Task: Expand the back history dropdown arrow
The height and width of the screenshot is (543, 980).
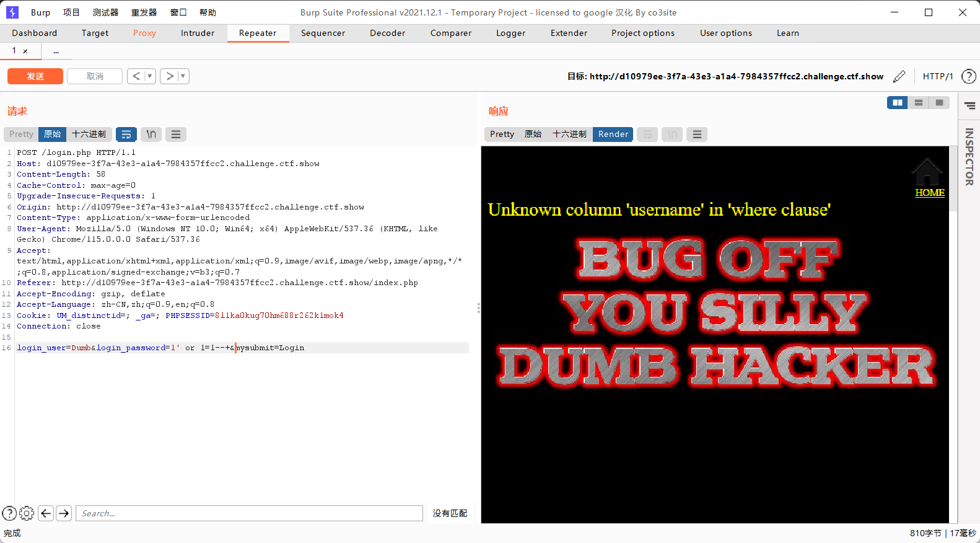Action: (150, 76)
